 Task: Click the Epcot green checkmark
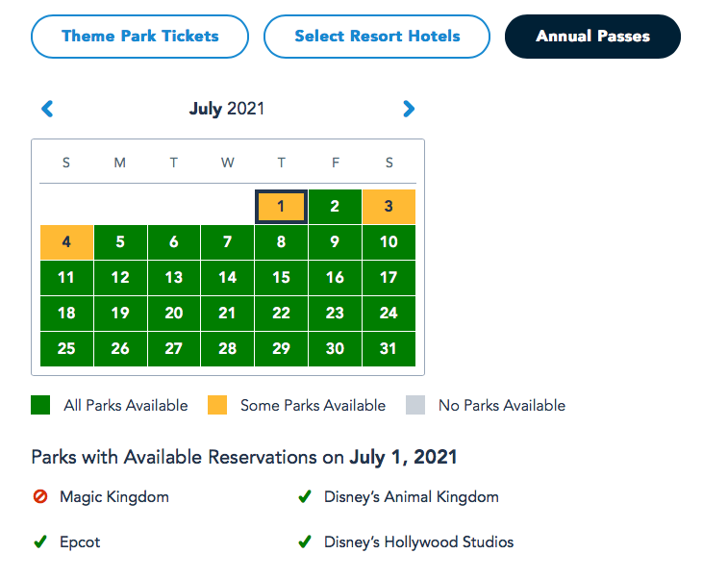click(39, 542)
